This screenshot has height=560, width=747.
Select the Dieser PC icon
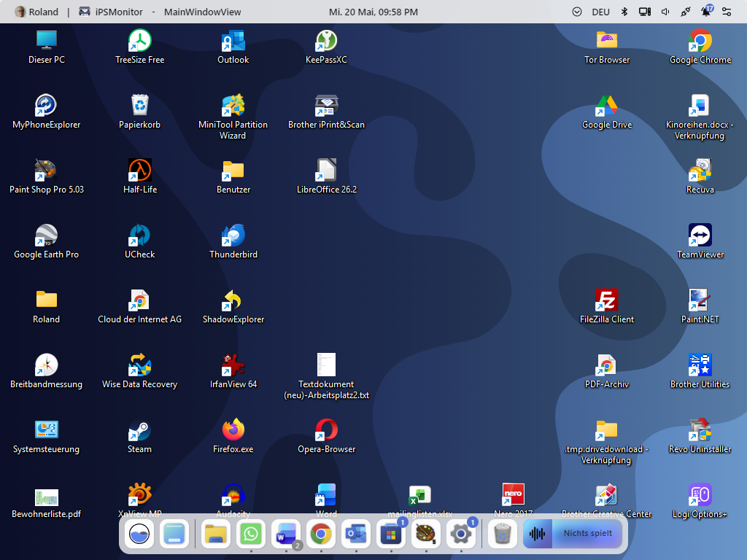click(x=46, y=46)
